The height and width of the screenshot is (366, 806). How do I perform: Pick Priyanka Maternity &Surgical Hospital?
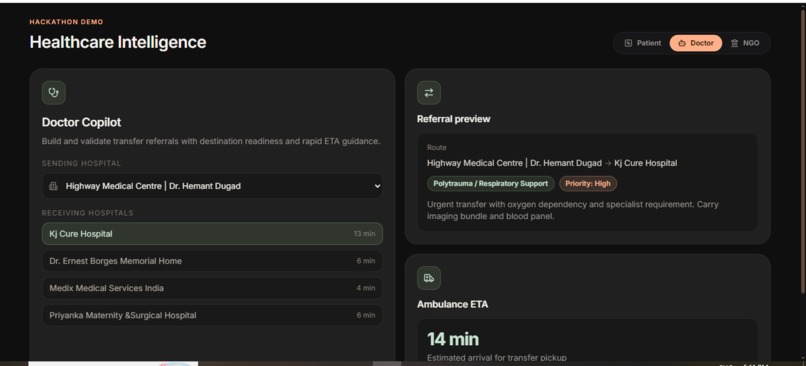212,316
